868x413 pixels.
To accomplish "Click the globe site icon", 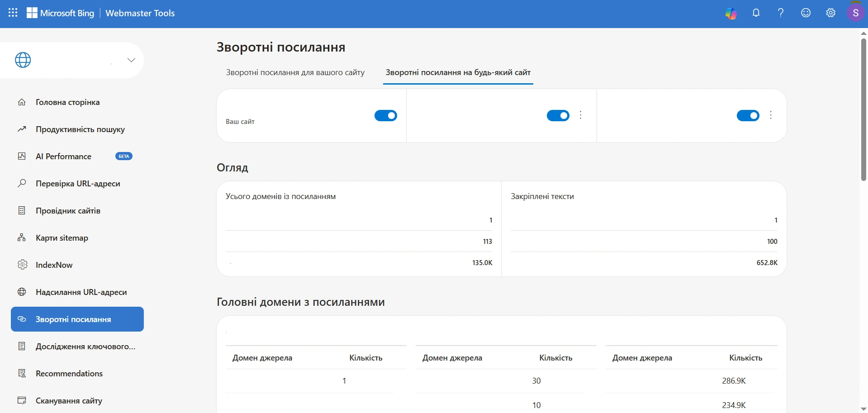I will coord(23,60).
